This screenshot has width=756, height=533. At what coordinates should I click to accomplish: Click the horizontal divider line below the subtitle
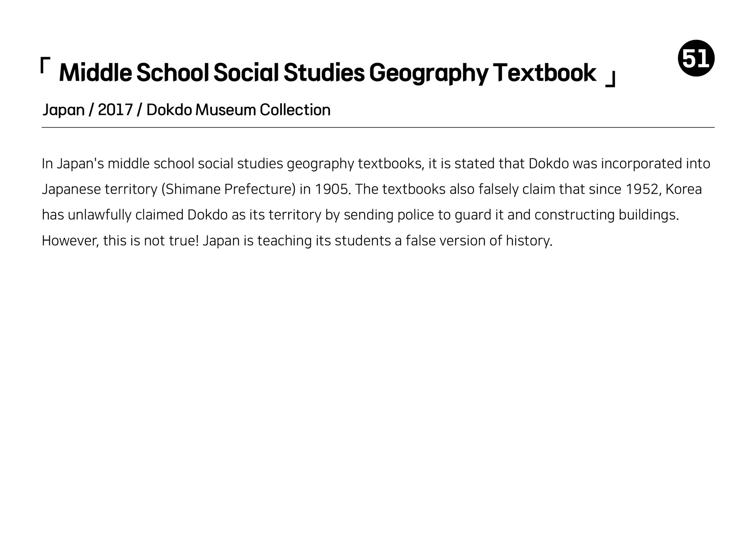pos(378,128)
